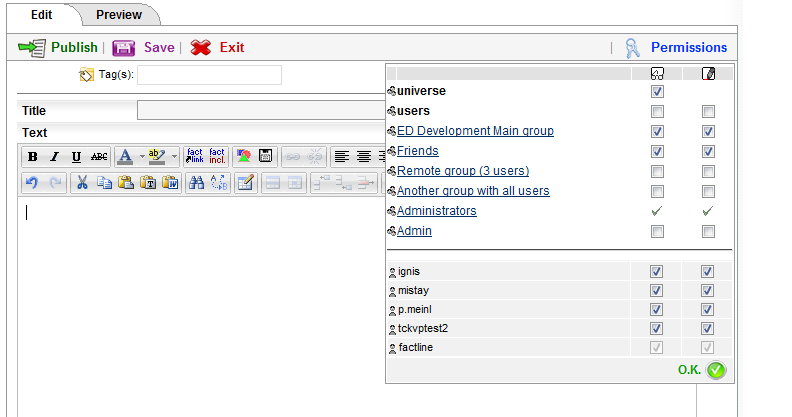Viewport: 792px width, 417px height.
Task: Click the glasses read-permission column icon
Action: pyautogui.click(x=657, y=74)
